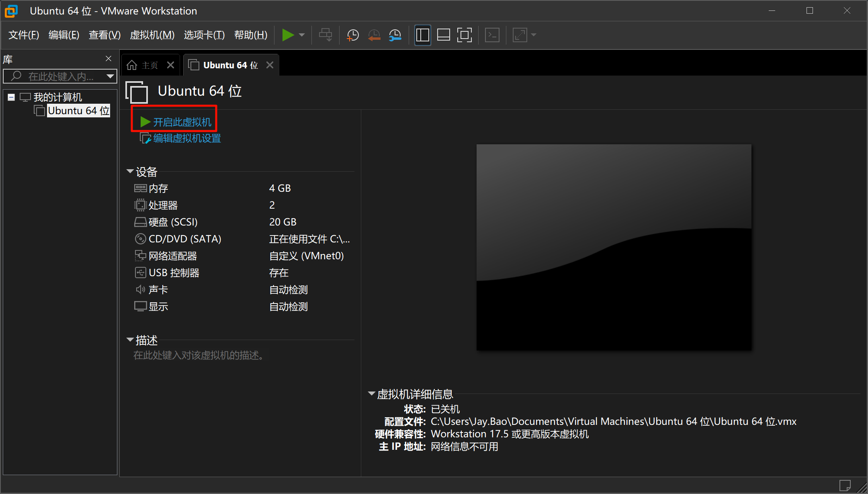Image resolution: width=868 pixels, height=494 pixels.
Task: Open the library search dropdown arrow
Action: coord(110,76)
